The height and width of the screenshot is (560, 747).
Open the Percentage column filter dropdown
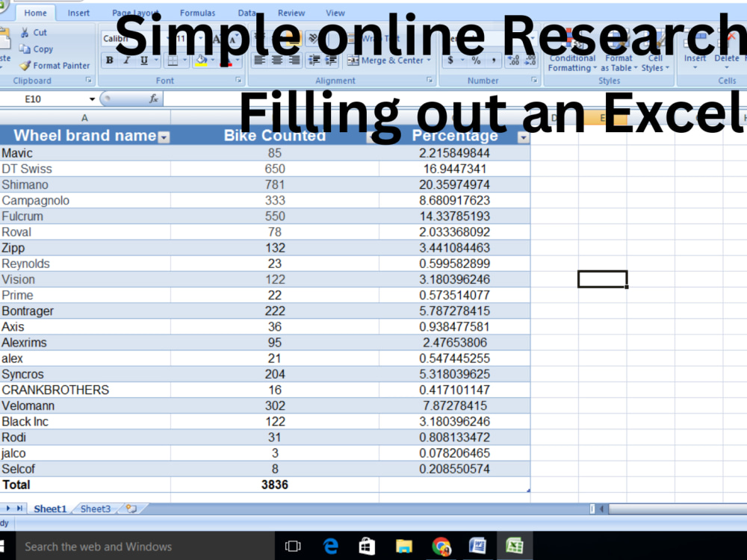523,137
